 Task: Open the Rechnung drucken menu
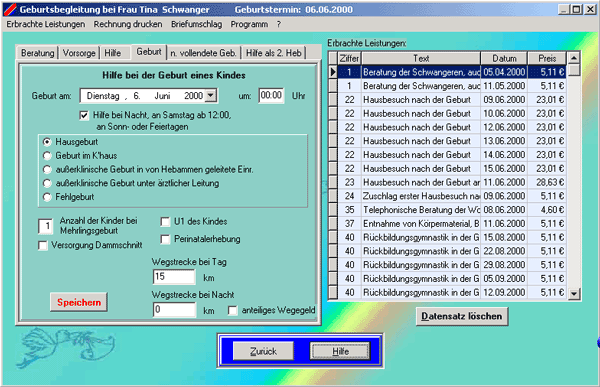pos(128,24)
